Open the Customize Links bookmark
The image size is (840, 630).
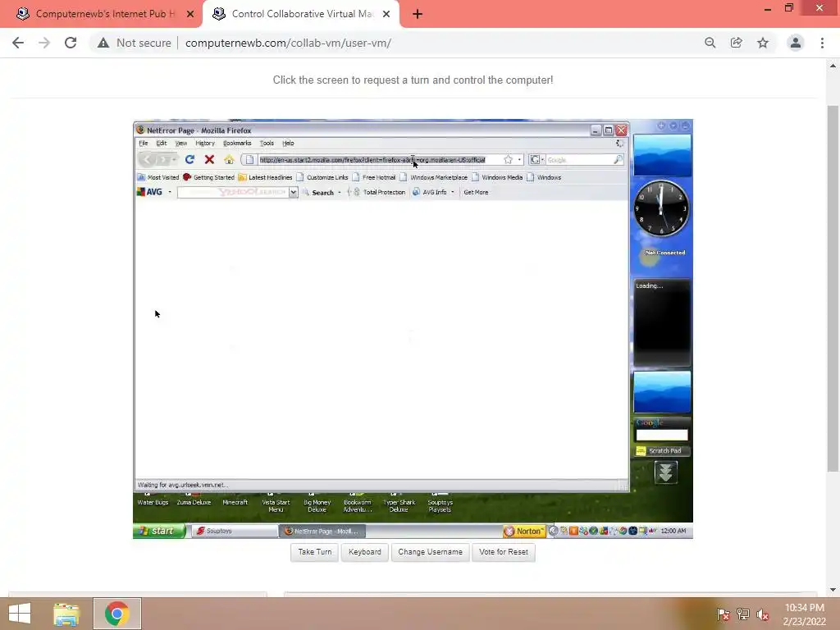(322, 177)
